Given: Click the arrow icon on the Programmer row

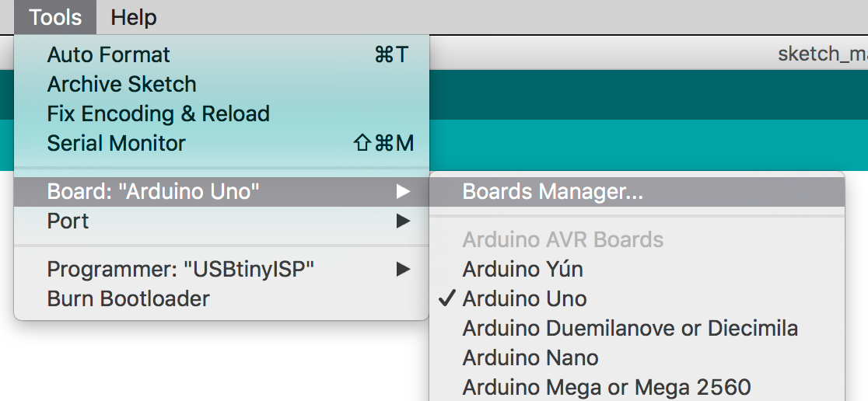Looking at the screenshot, I should point(402,269).
